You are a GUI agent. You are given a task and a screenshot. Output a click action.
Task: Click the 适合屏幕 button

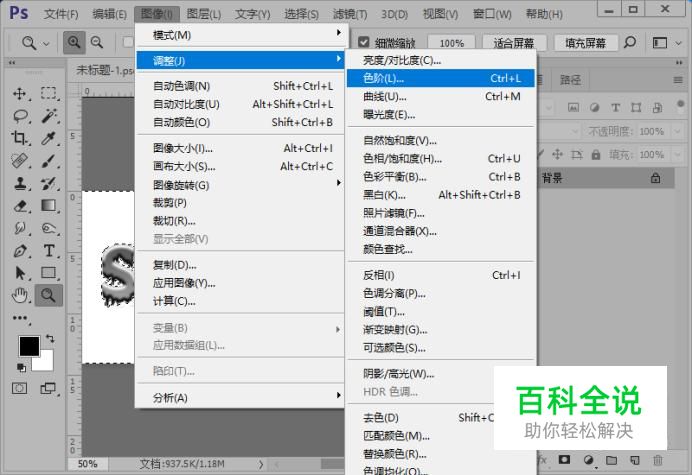click(514, 43)
